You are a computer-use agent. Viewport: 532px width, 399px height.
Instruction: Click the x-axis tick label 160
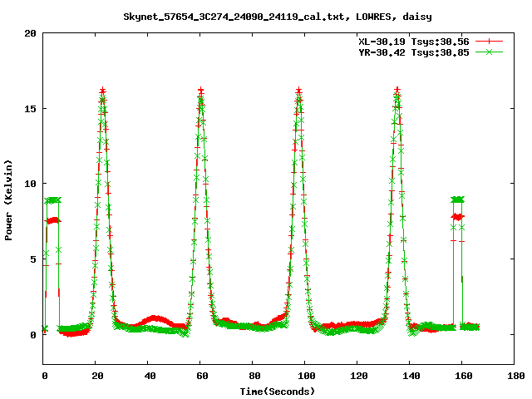[x=464, y=376]
